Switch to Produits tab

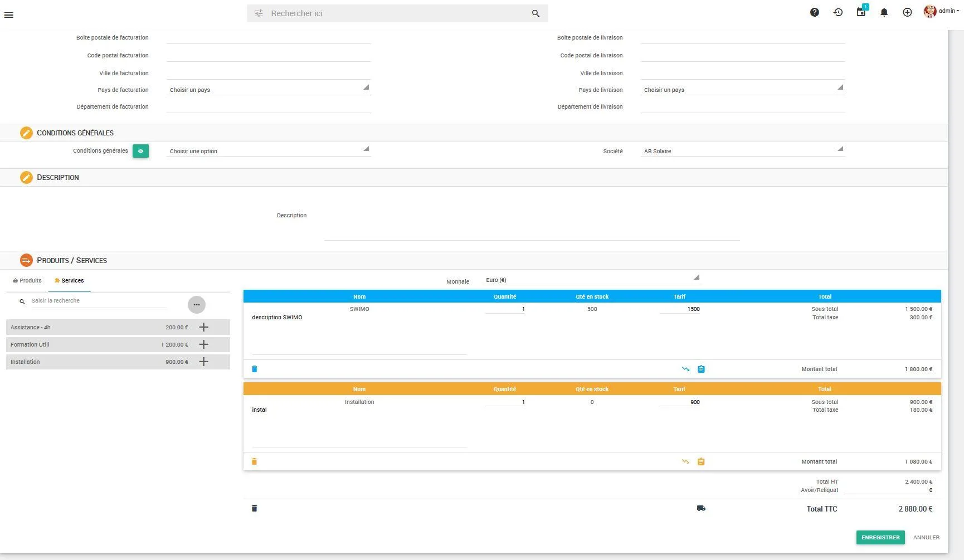pos(27,281)
